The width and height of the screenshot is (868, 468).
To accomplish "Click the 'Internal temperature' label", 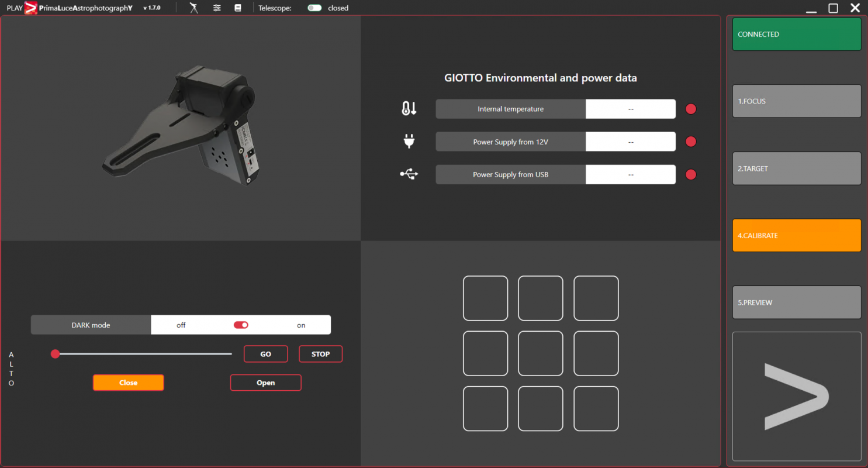I will (511, 109).
